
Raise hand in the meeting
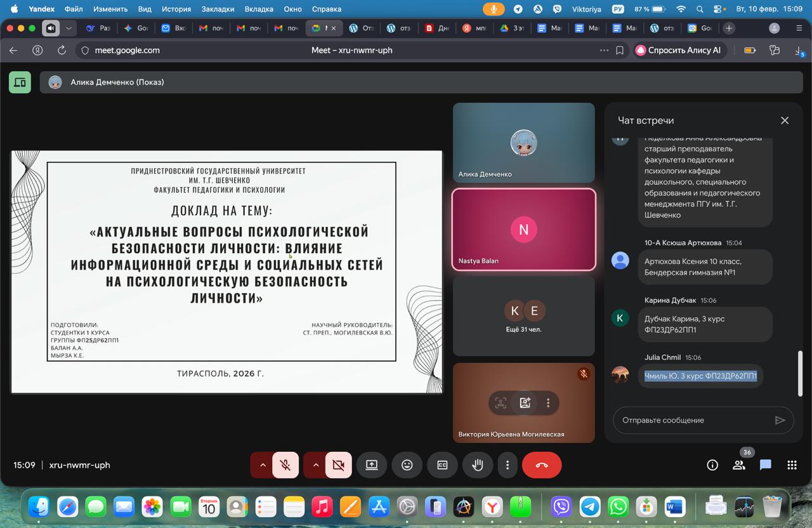(x=478, y=465)
